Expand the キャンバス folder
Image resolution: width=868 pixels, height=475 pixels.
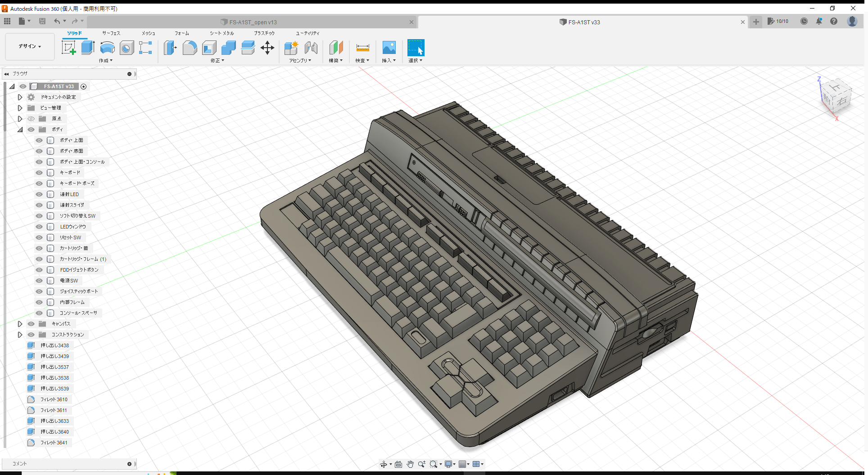20,323
